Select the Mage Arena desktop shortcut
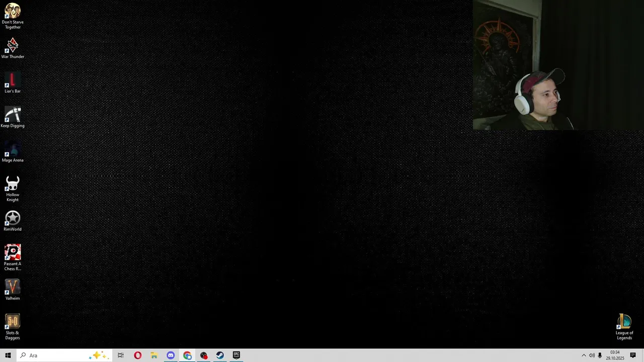This screenshot has width=644, height=362. coord(13,152)
